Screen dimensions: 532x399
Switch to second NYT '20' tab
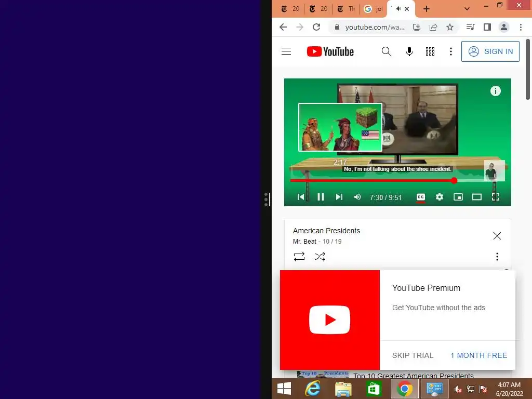point(318,9)
